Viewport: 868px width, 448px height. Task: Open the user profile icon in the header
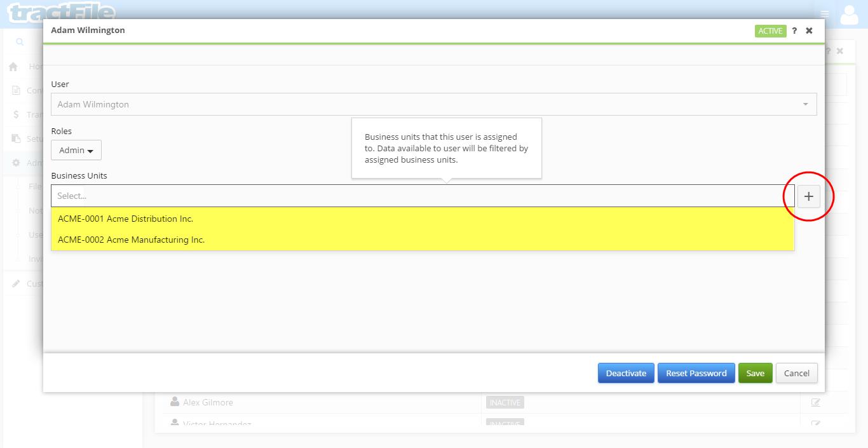point(850,14)
